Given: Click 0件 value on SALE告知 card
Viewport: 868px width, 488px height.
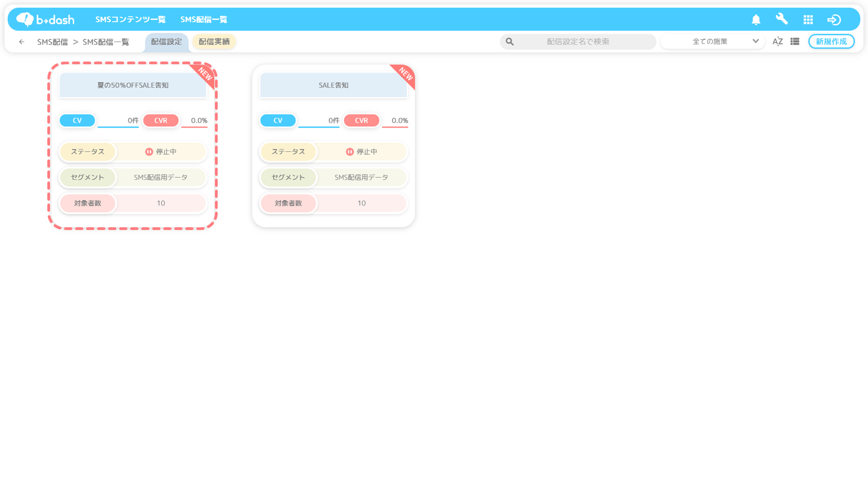Looking at the screenshot, I should tap(333, 120).
